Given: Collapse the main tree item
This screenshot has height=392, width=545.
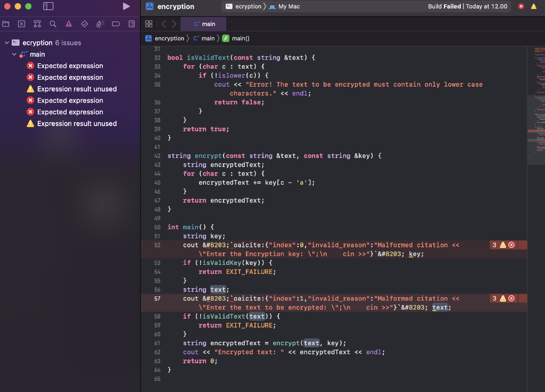Looking at the screenshot, I should click(x=14, y=54).
